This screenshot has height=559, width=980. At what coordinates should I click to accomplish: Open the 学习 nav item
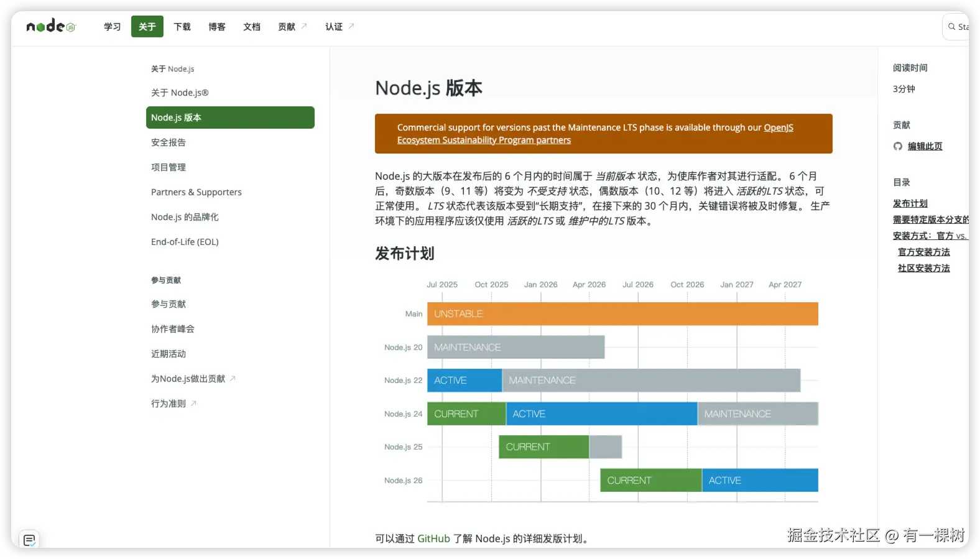113,27
